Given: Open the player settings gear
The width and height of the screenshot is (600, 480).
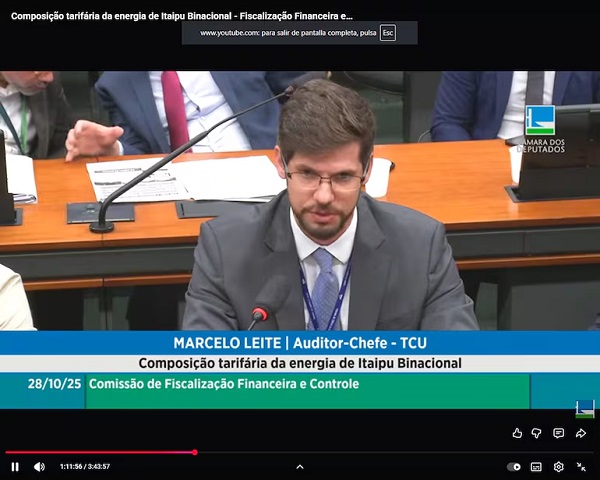Looking at the screenshot, I should [x=558, y=466].
